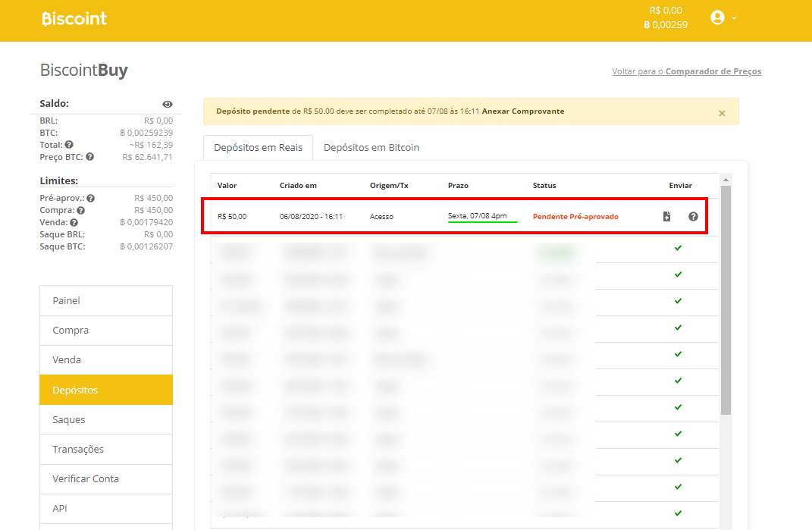812x530 pixels.
Task: Open Saques in the sidebar menu
Action: tap(106, 419)
